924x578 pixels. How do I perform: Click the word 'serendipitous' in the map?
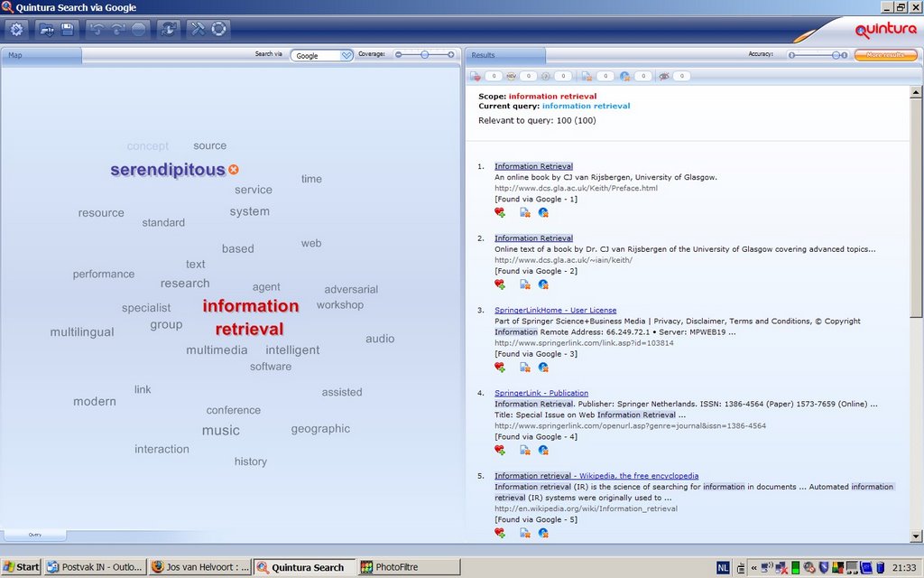(x=167, y=170)
